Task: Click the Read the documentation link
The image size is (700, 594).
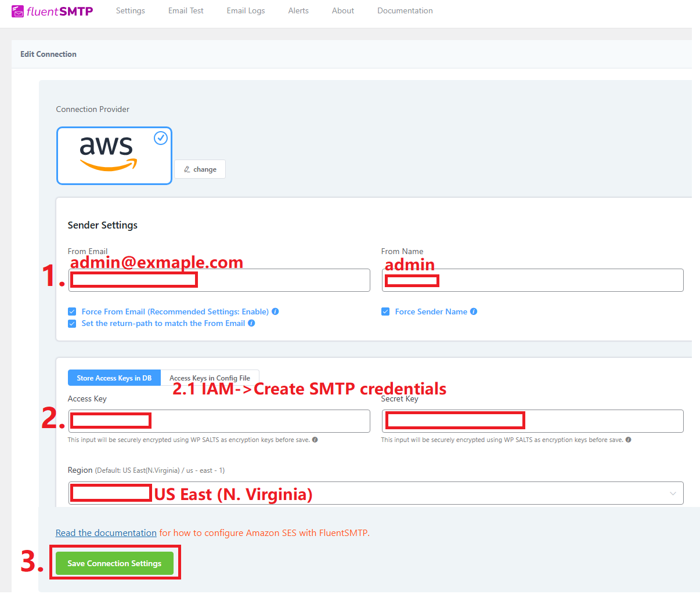Action: click(106, 533)
